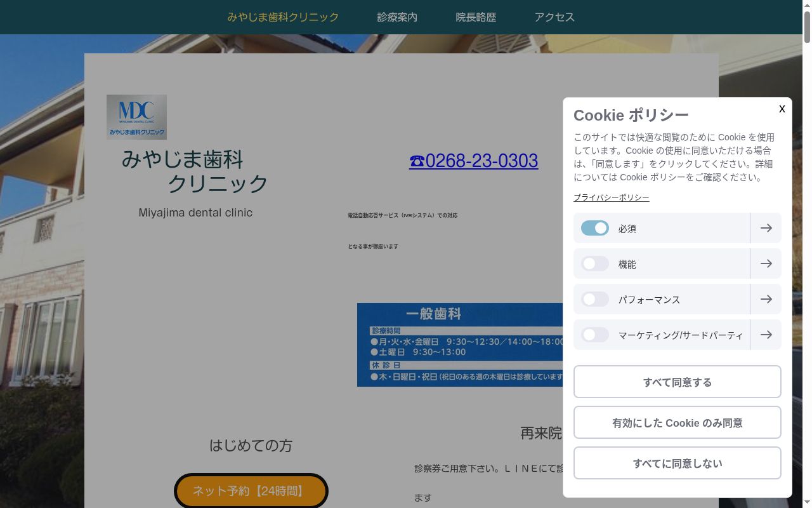Toggle the 必須 cookie switch
The height and width of the screenshot is (508, 812).
pyautogui.click(x=595, y=228)
